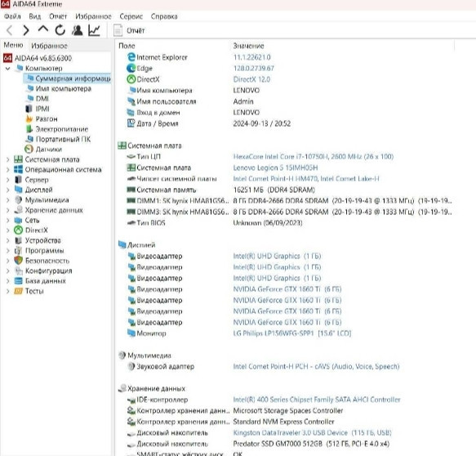Click the База данных tree icon
476x456 pixels.
(19, 280)
